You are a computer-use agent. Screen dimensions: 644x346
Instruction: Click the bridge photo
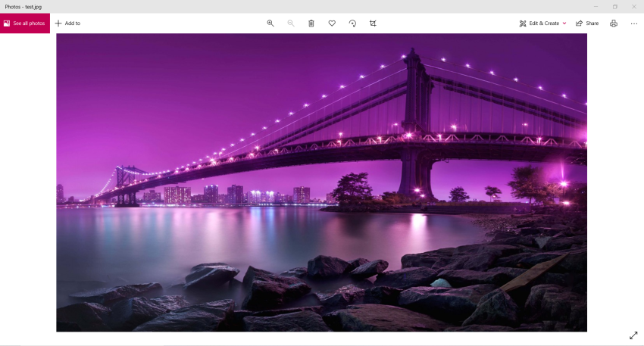pos(321,182)
